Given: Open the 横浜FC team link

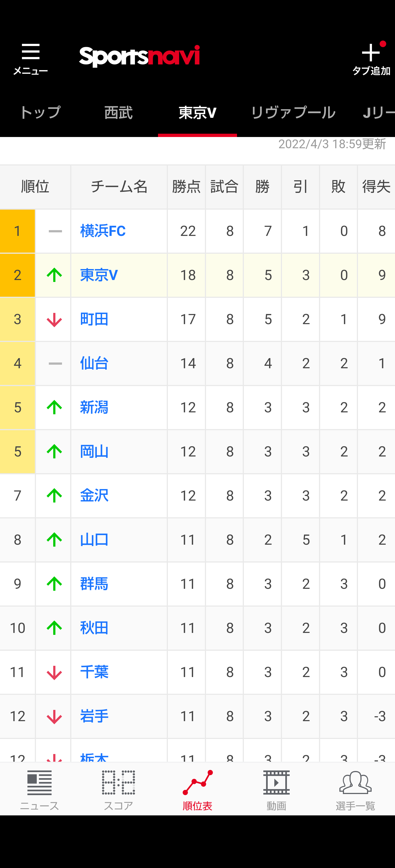Looking at the screenshot, I should [x=103, y=231].
